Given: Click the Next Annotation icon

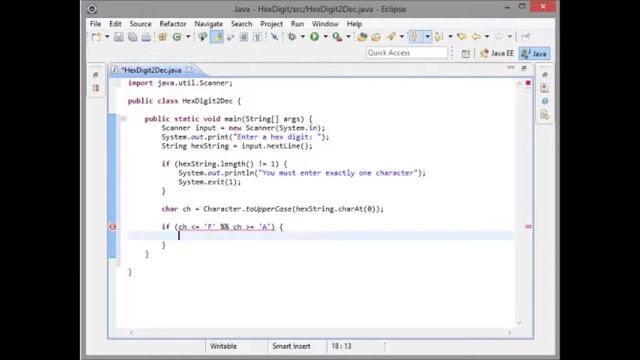Looking at the screenshot, I should click(415, 37).
